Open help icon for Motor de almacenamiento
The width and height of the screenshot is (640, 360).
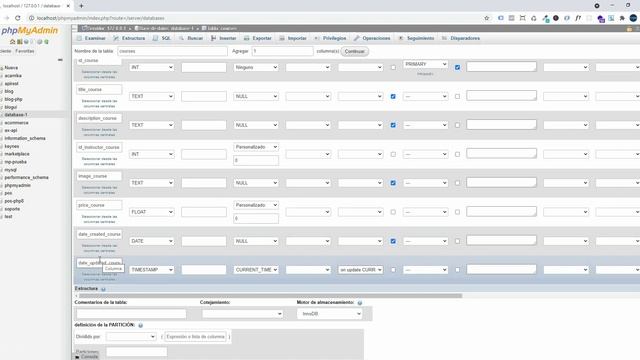tap(360, 303)
